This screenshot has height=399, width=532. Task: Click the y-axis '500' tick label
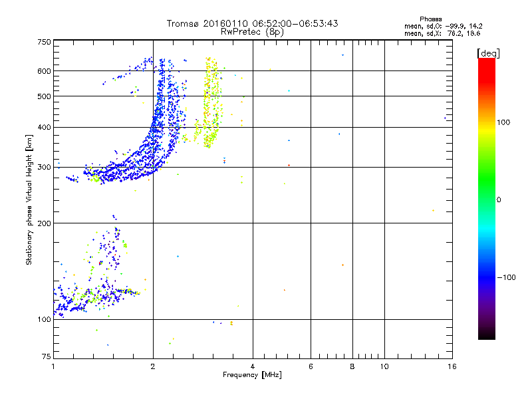[x=44, y=96]
